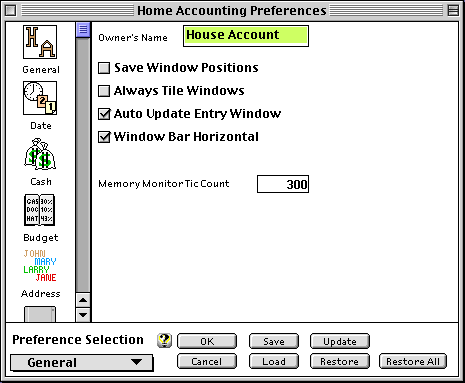This screenshot has width=465, height=383.
Task: Open the Budget preferences icon
Action: click(40, 210)
